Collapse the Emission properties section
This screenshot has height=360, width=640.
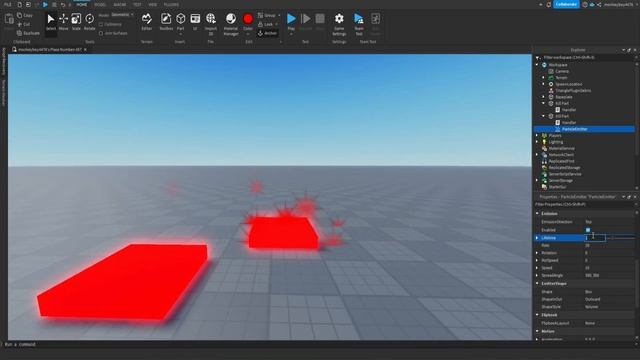pyautogui.click(x=537, y=213)
